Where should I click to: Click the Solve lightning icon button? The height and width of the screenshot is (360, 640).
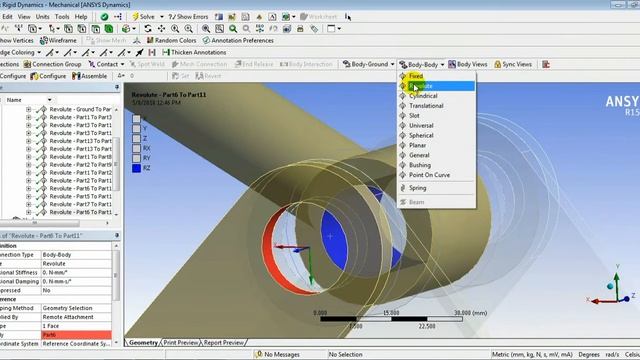click(x=144, y=17)
